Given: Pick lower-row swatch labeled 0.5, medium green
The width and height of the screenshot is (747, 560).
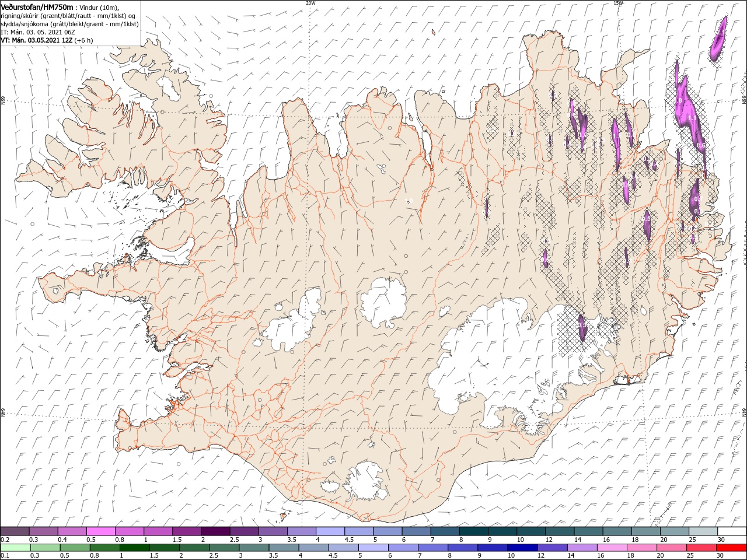Looking at the screenshot, I should 75,548.
